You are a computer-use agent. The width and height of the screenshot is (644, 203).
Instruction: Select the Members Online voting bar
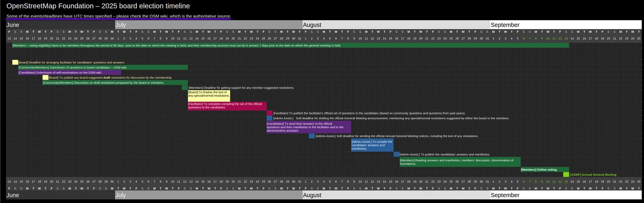pyautogui.click(x=544, y=170)
